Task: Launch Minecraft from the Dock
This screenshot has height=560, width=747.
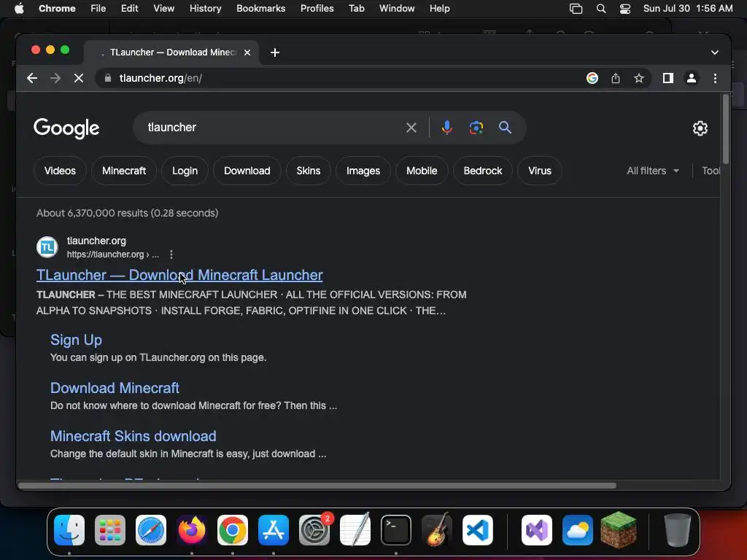Action: pos(619,529)
